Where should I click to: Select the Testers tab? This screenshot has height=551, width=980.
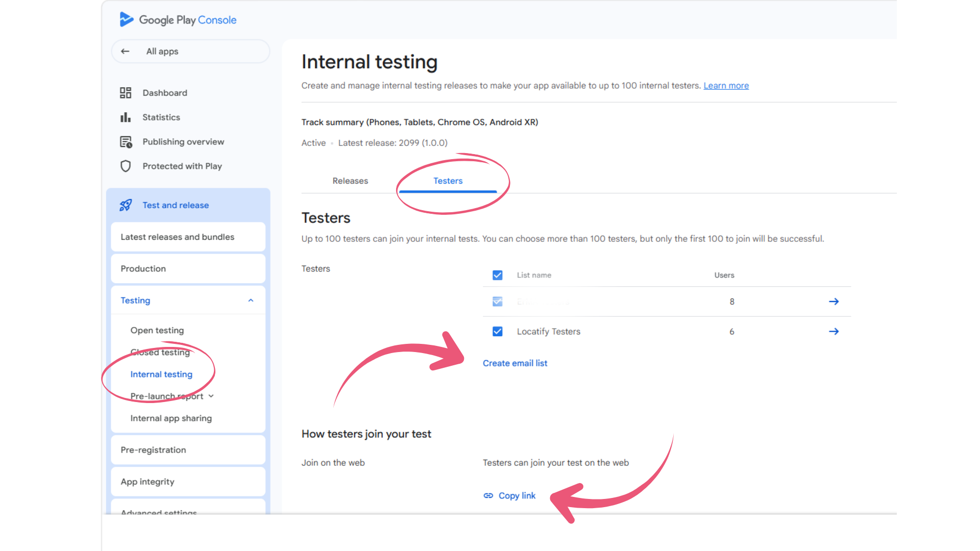tap(448, 181)
